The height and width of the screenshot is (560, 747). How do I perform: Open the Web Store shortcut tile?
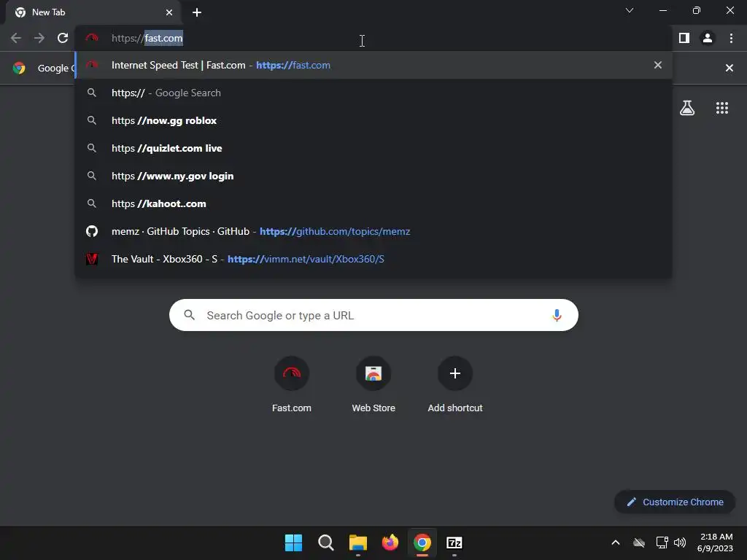(x=373, y=384)
